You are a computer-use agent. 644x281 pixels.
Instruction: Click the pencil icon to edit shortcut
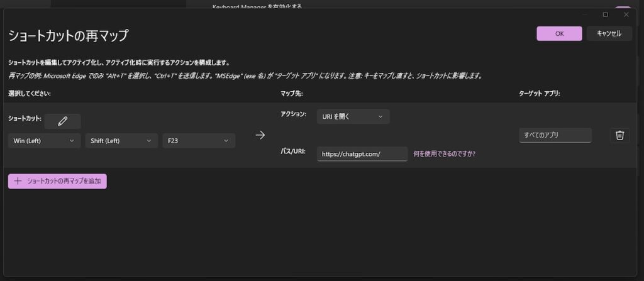(x=62, y=121)
